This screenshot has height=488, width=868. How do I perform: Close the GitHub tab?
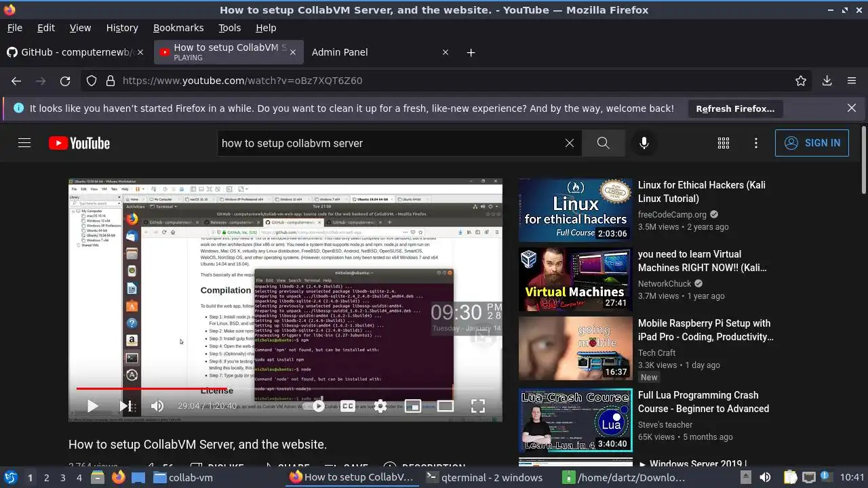140,52
